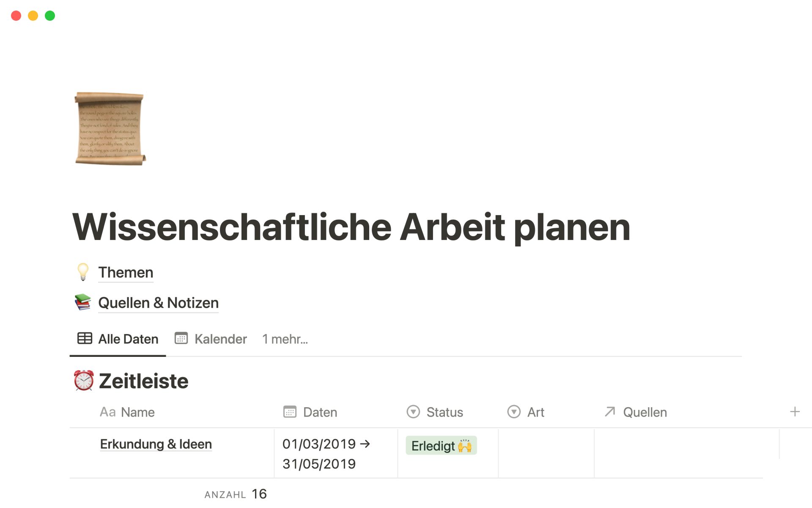Open the Art column header menu
Screen dimensions: 812x508
526,412
